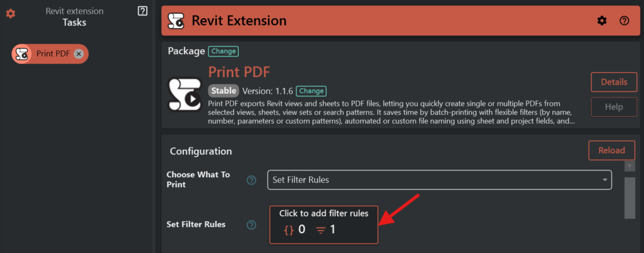Click the Stable release badge
The image size is (644, 253).
point(223,91)
